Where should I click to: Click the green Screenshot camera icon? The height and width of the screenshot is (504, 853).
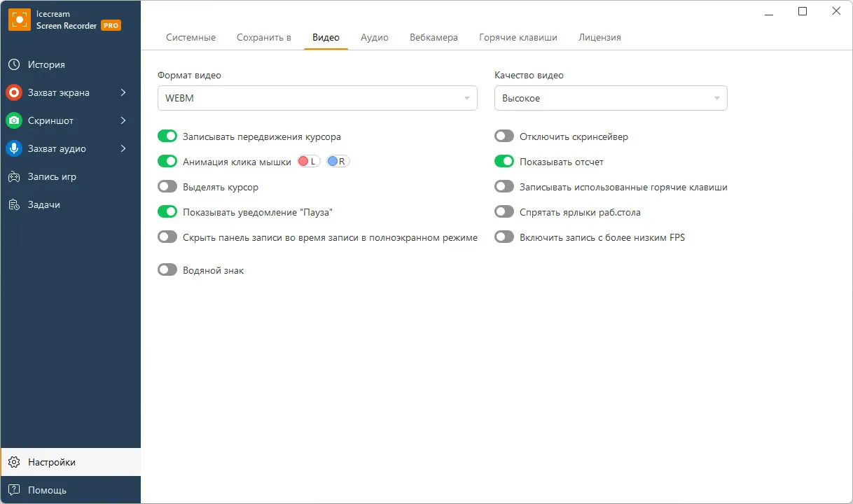(14, 120)
